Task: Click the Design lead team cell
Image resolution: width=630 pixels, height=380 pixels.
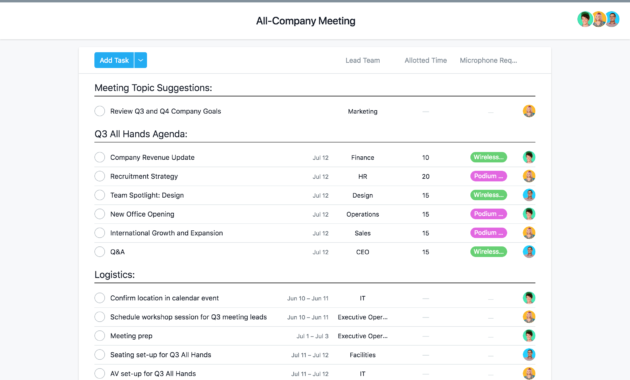Action: click(362, 195)
